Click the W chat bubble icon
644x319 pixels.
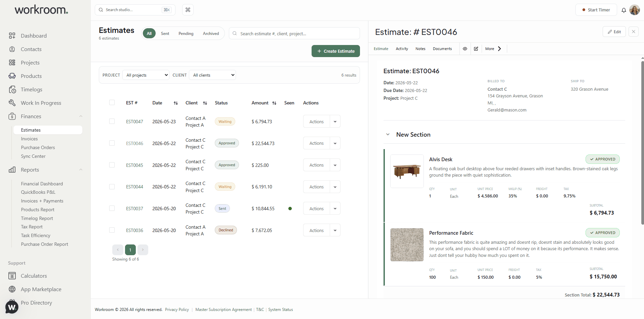click(12, 307)
